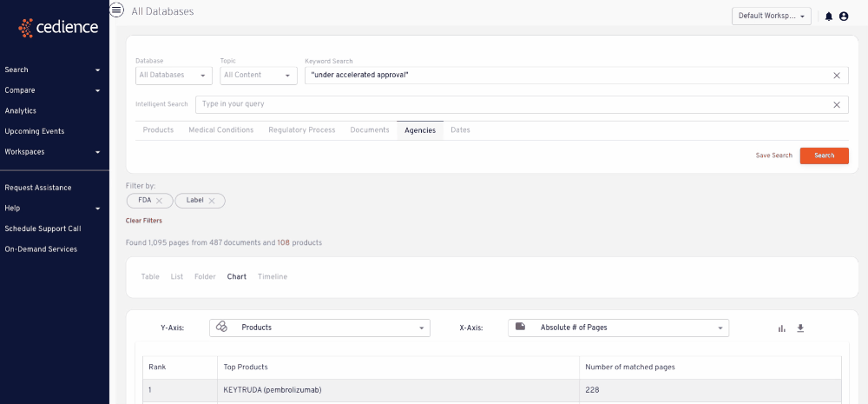
Task: Click the hamburger menu icon
Action: tap(116, 10)
